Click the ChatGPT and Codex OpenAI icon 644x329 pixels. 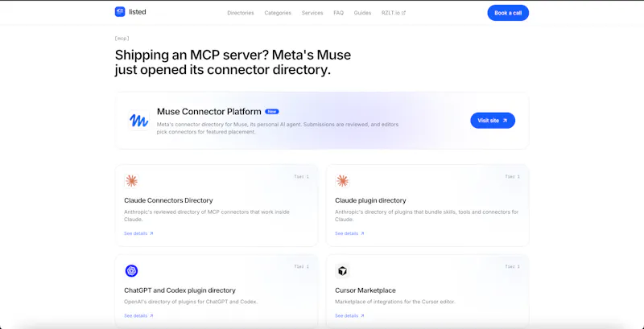[131, 271]
